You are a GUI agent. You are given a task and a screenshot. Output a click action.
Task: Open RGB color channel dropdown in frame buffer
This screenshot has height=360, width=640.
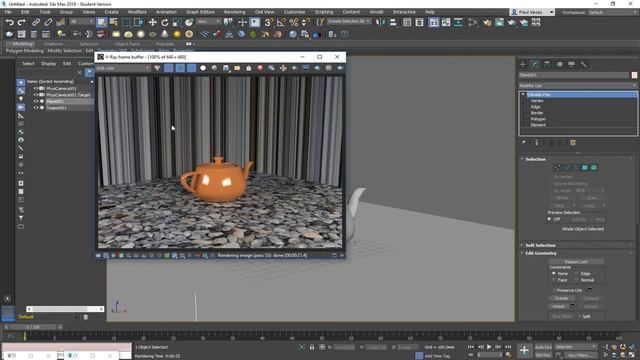(x=123, y=68)
